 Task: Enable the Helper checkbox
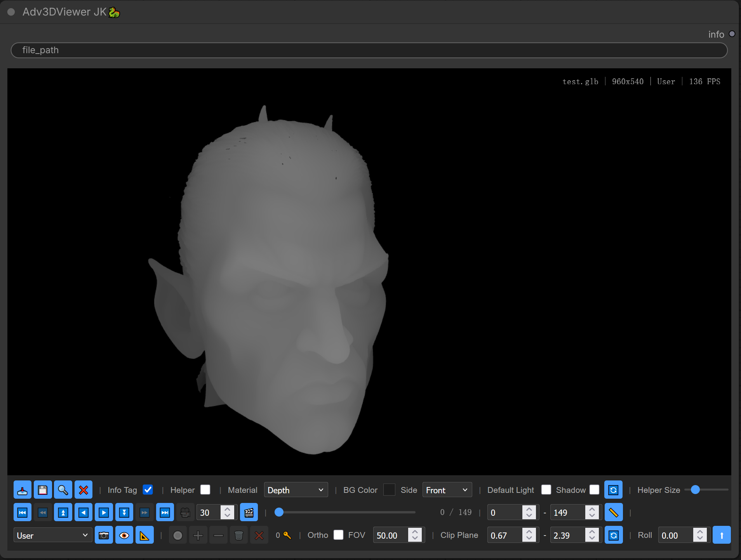click(x=205, y=490)
